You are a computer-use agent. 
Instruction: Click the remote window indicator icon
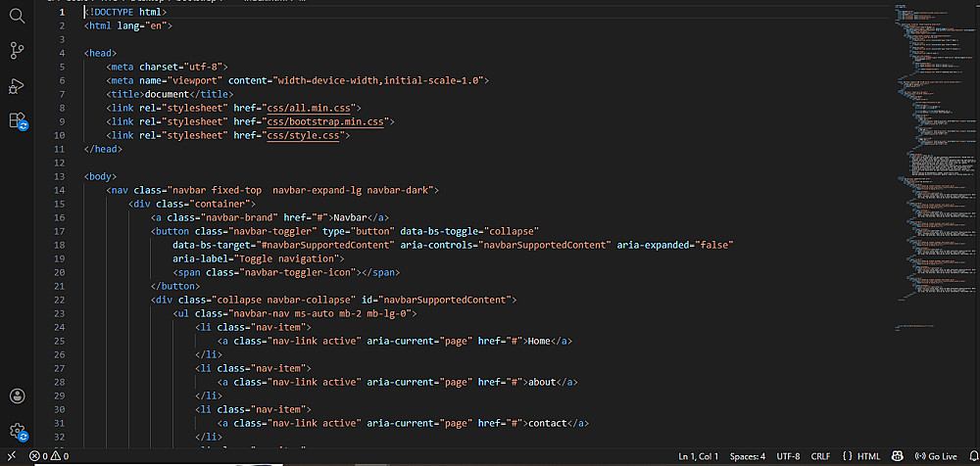pos(10,456)
